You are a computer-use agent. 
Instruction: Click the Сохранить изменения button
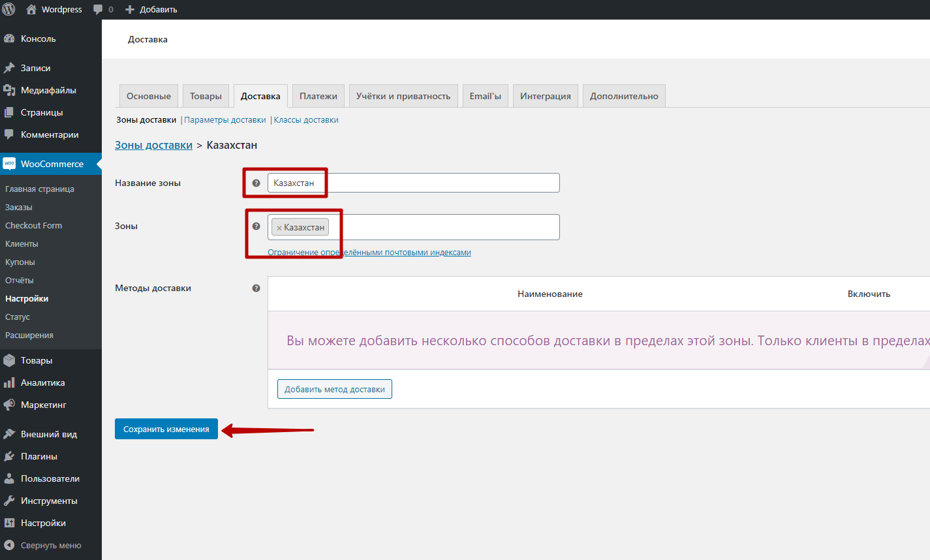(x=166, y=429)
